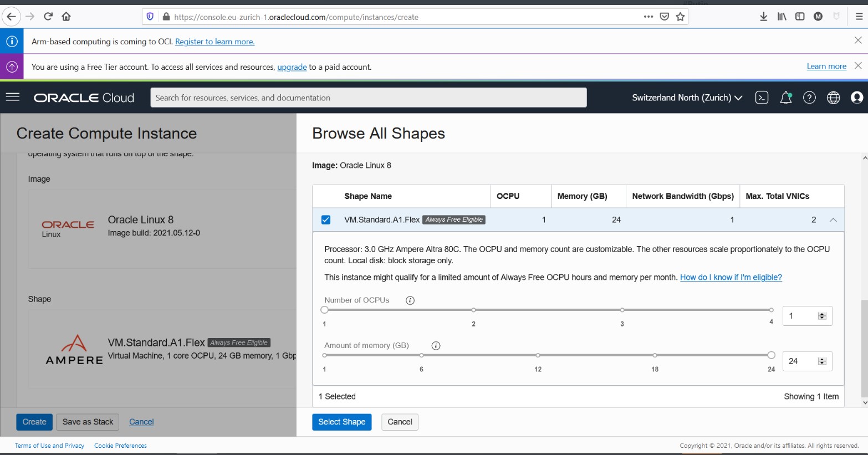Open page actions three-dot menu
Screen dimensions: 868x455
(x=648, y=17)
